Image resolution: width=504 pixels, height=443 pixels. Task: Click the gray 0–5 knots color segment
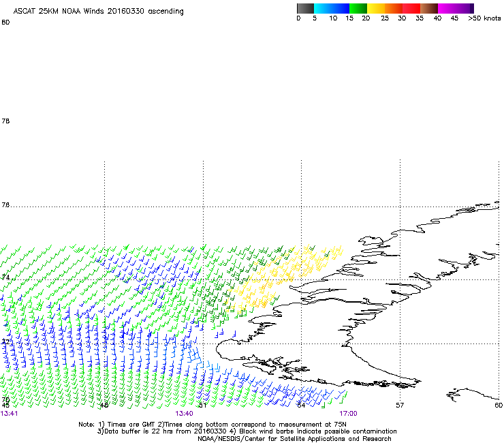pyautogui.click(x=305, y=8)
